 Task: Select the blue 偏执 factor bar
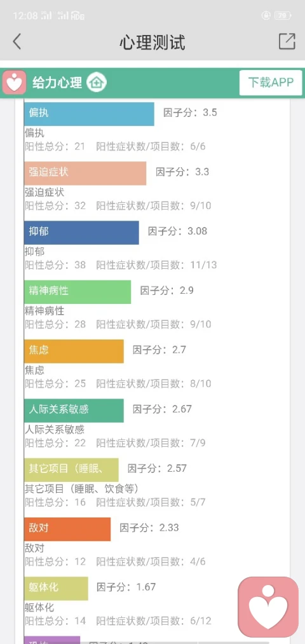pyautogui.click(x=89, y=114)
